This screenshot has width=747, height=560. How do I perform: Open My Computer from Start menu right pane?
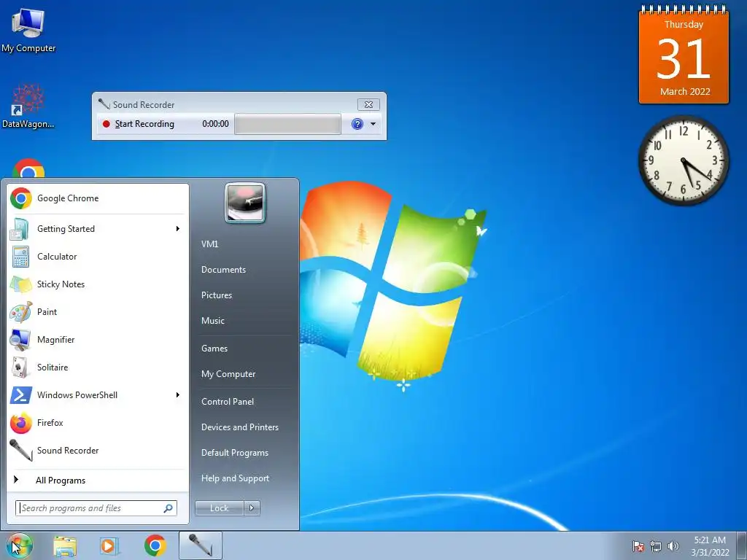click(x=228, y=374)
